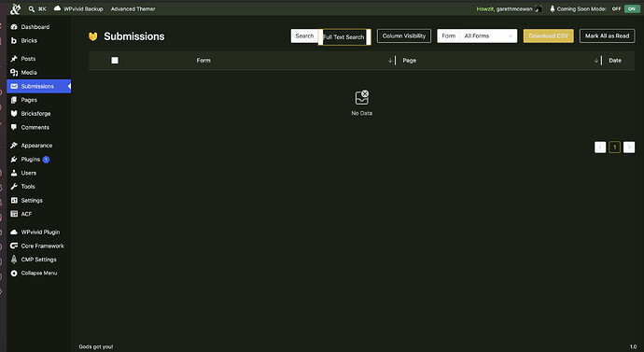Click the ACF icon in sidebar

tap(14, 214)
